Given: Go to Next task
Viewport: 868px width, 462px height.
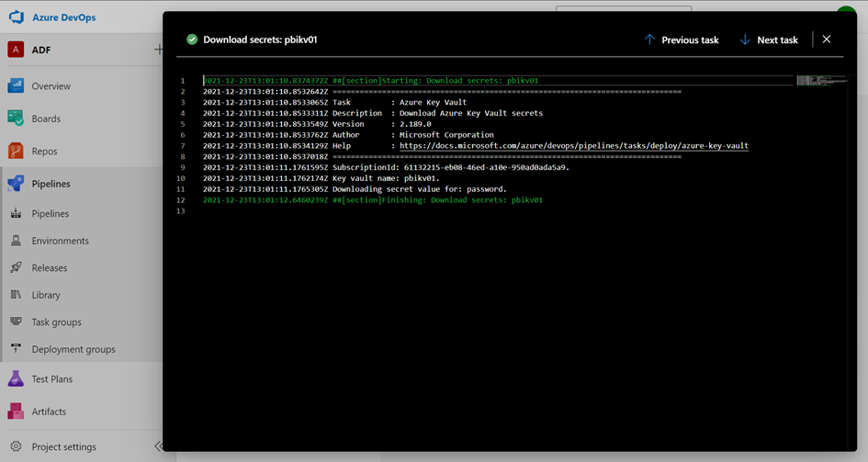Looking at the screenshot, I should pos(768,40).
